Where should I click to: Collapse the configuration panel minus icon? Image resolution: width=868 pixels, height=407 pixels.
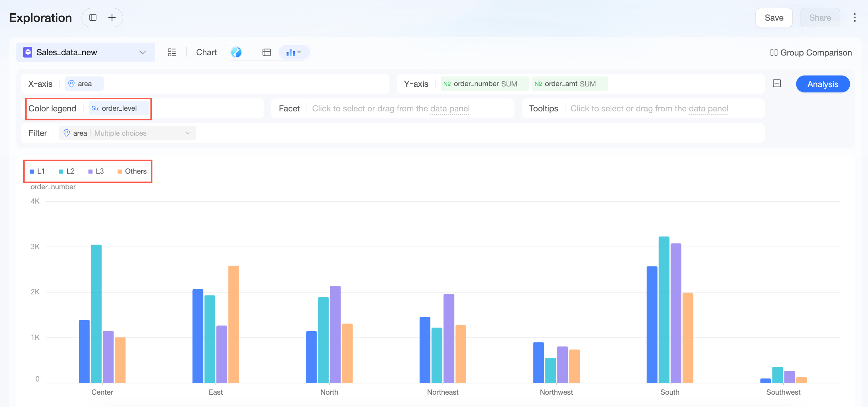[x=777, y=83]
